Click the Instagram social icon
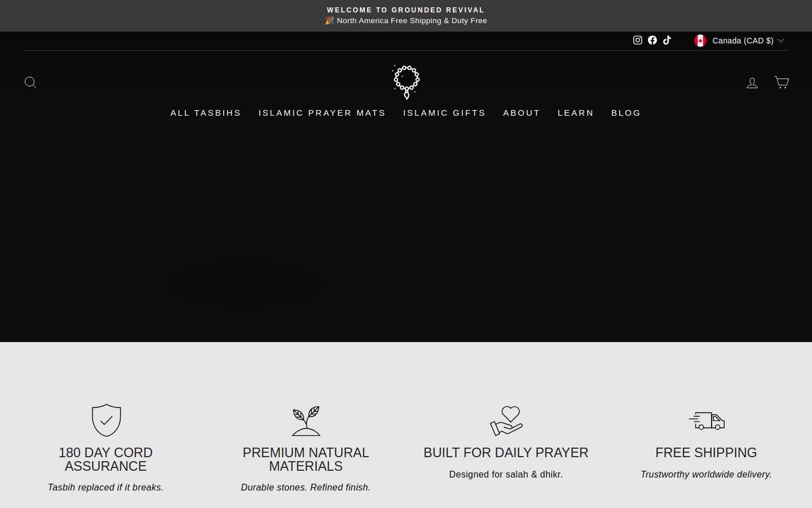 click(x=638, y=40)
